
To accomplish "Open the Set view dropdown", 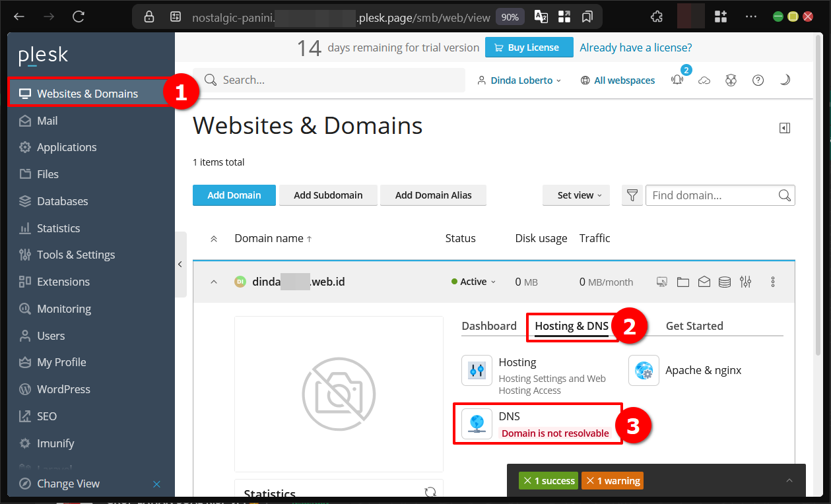I will (576, 195).
